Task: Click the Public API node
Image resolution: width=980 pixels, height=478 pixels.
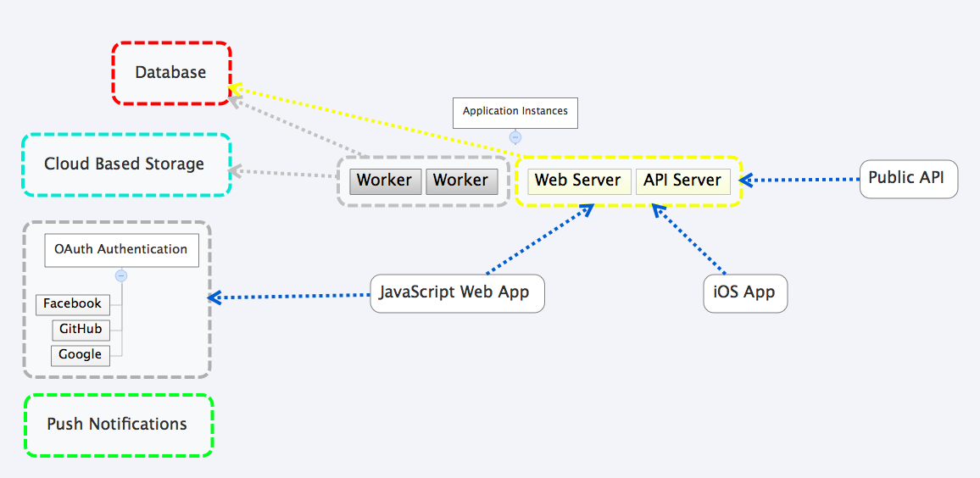Action: (x=908, y=179)
